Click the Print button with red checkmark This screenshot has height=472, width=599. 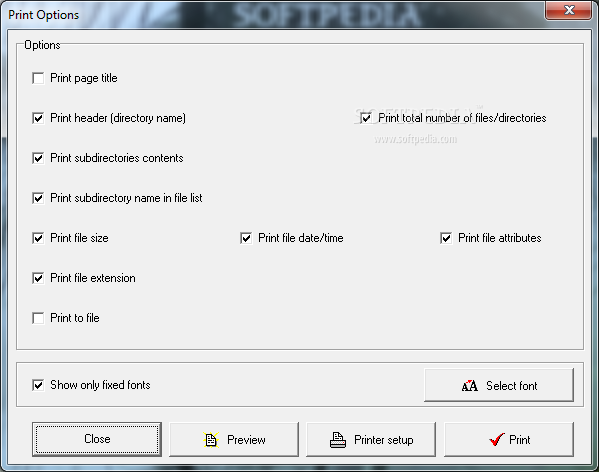click(509, 440)
